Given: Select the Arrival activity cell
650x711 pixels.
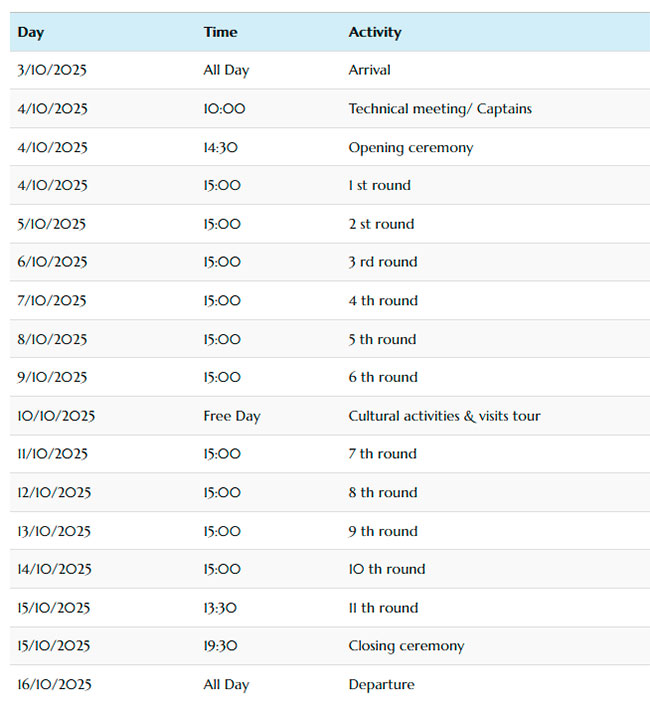Looking at the screenshot, I should [x=369, y=70].
